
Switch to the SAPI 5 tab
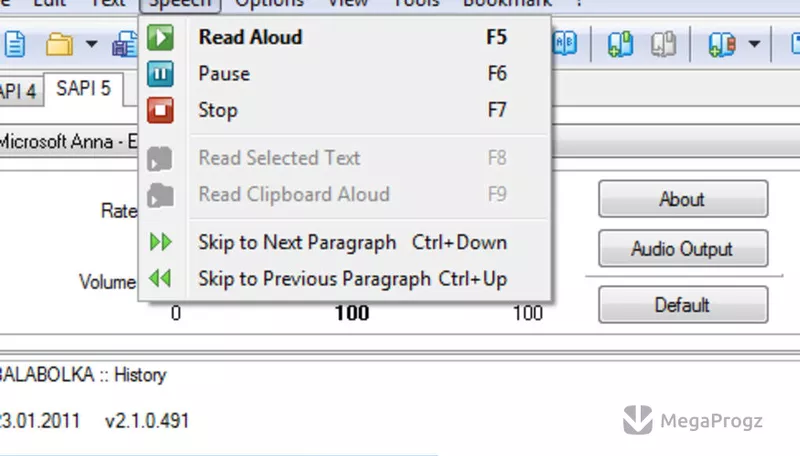(84, 89)
